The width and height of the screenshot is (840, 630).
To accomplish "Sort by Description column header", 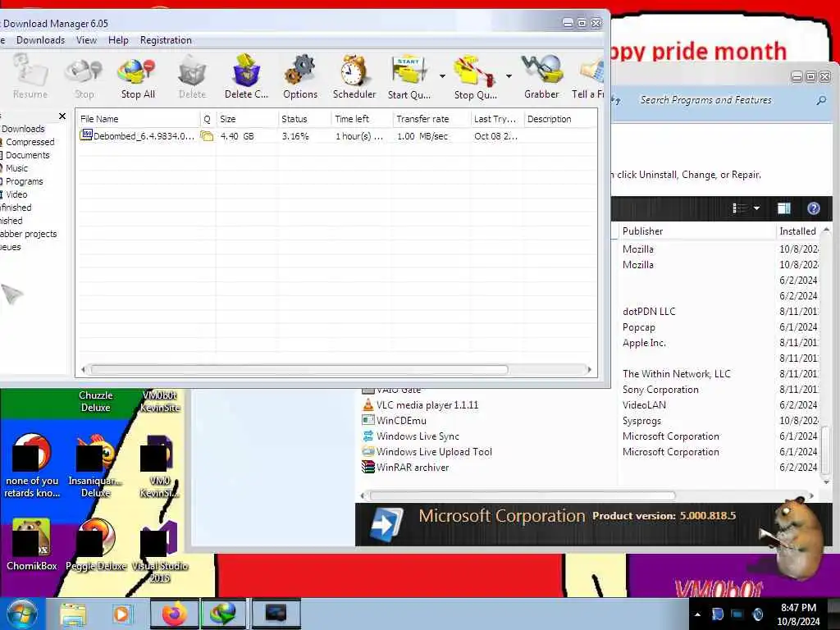I will click(559, 119).
